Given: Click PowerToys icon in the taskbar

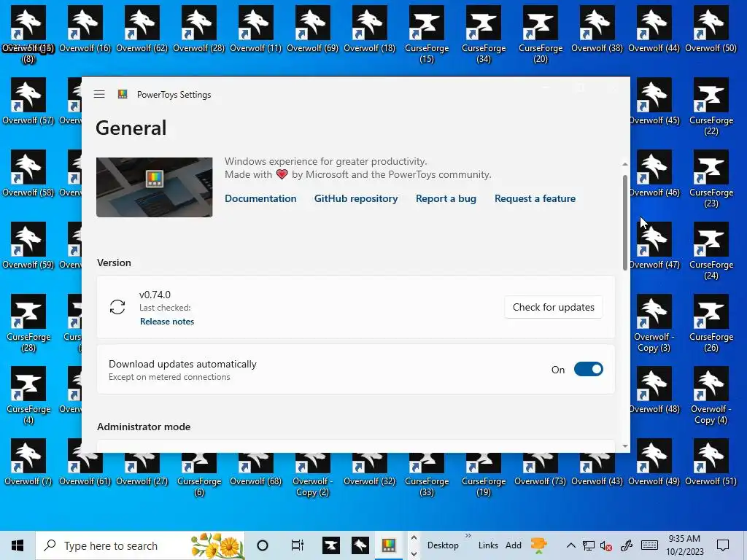Looking at the screenshot, I should (389, 545).
